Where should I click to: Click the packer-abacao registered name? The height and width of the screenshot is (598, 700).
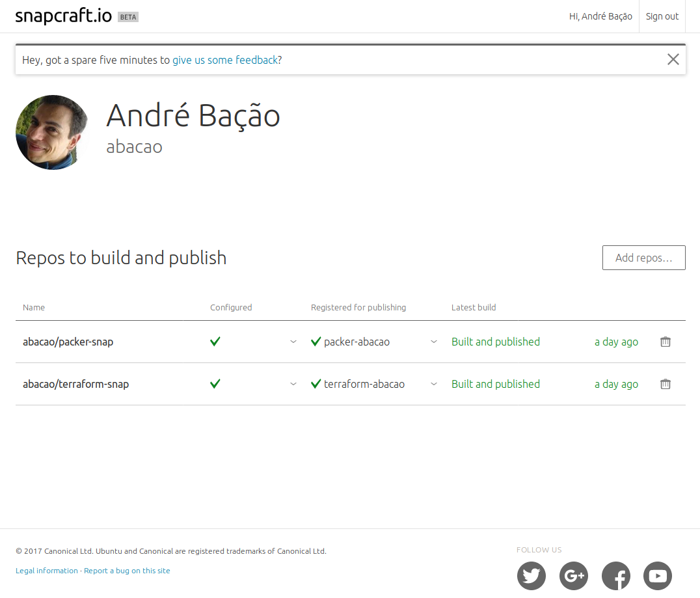357,342
